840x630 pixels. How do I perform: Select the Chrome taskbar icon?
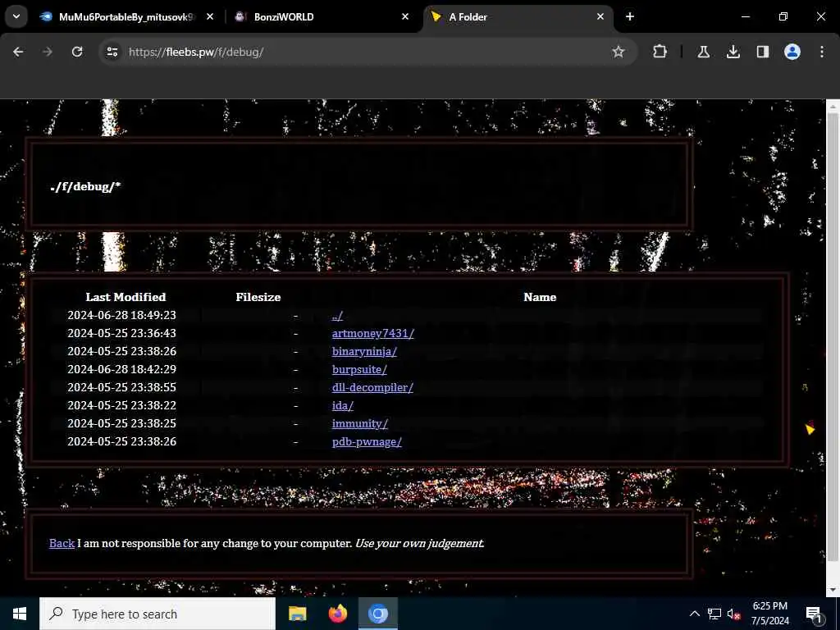pyautogui.click(x=377, y=614)
